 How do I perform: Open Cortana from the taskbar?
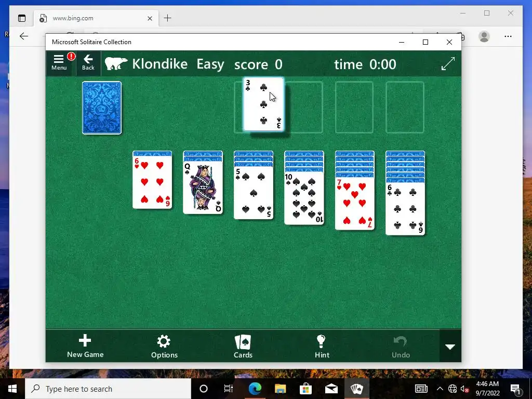(204, 389)
